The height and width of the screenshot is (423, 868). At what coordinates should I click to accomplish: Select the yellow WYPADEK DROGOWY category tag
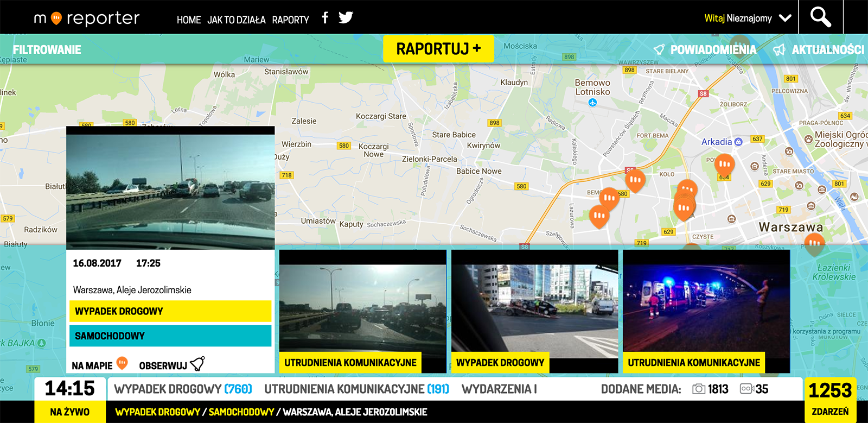[x=170, y=311]
